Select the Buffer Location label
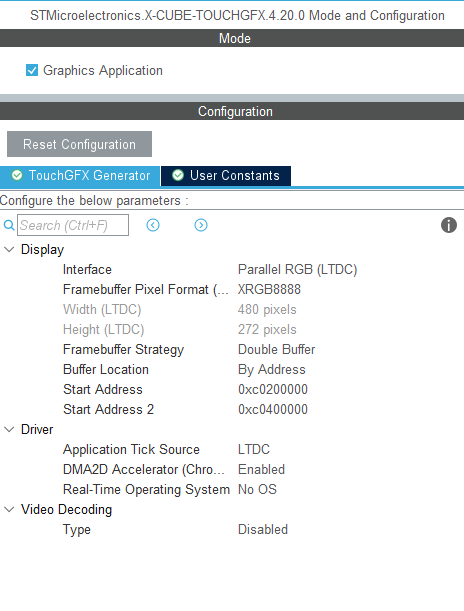The image size is (464, 611). [106, 369]
